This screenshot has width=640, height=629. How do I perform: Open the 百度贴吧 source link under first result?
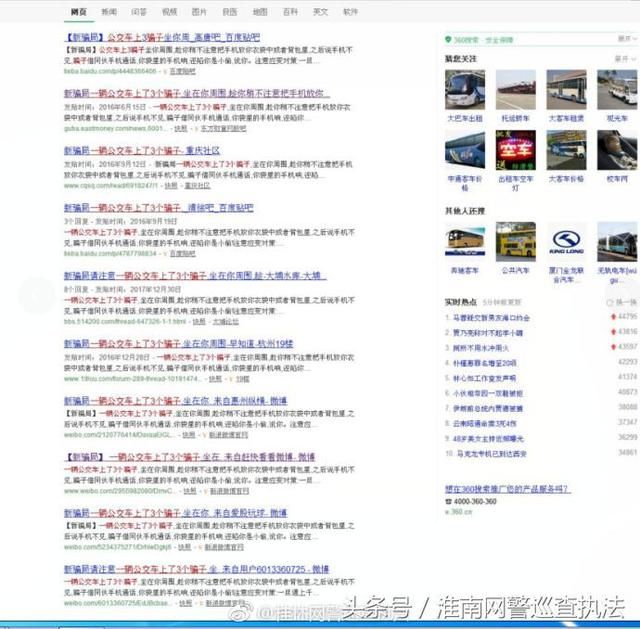182,71
